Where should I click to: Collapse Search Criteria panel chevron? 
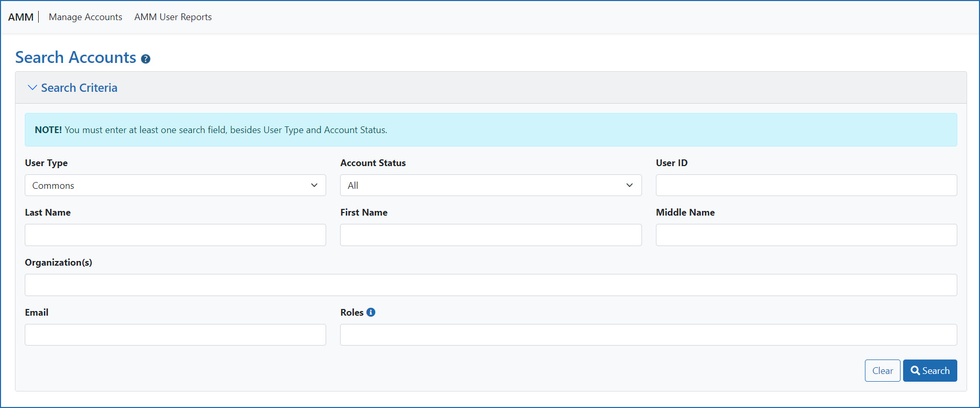point(32,88)
